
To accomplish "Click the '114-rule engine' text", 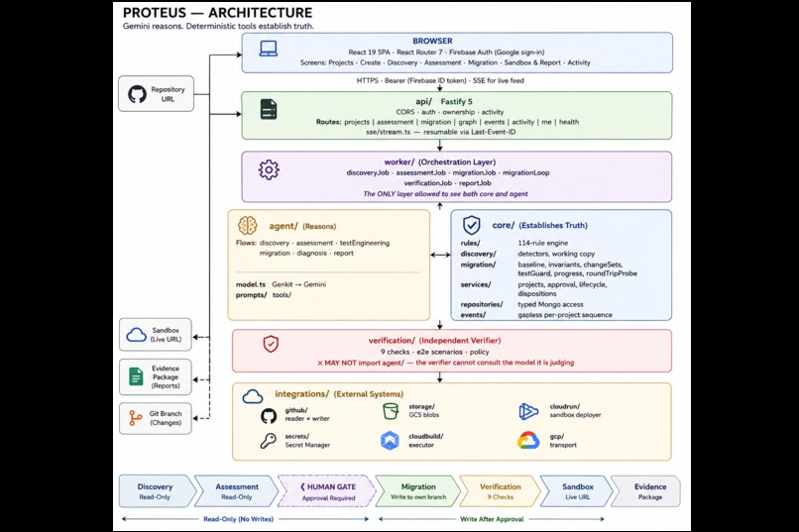I will pyautogui.click(x=542, y=243).
